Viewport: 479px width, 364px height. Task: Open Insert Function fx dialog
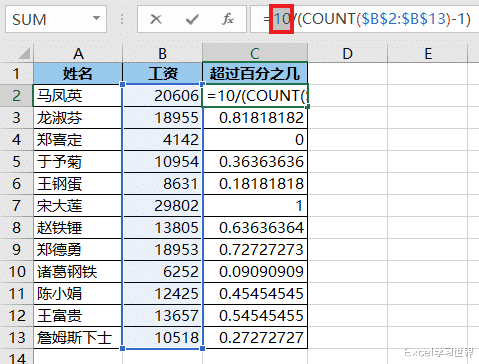point(228,19)
